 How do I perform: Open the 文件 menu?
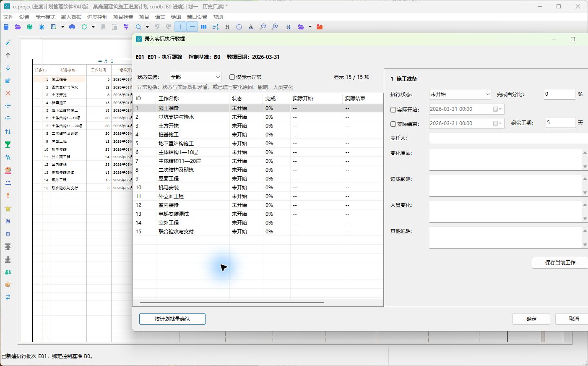pos(8,17)
